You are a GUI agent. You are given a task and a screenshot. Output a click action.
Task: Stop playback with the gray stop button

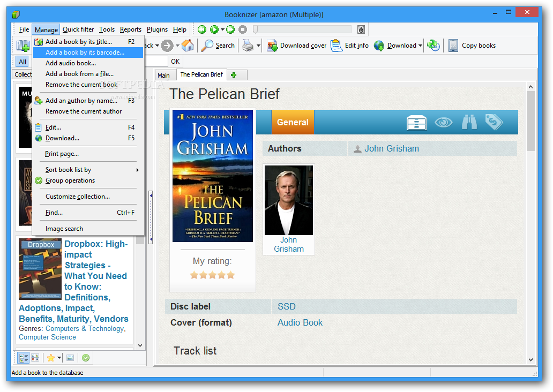(x=243, y=29)
